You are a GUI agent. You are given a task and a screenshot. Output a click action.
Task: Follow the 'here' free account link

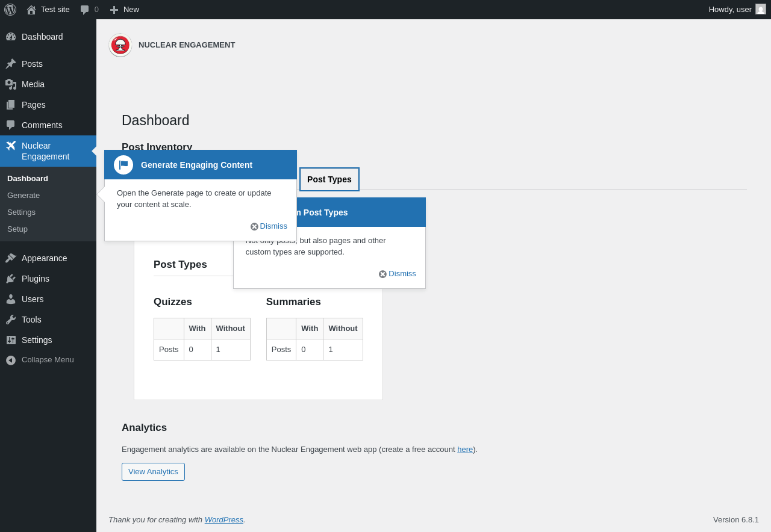(465, 449)
